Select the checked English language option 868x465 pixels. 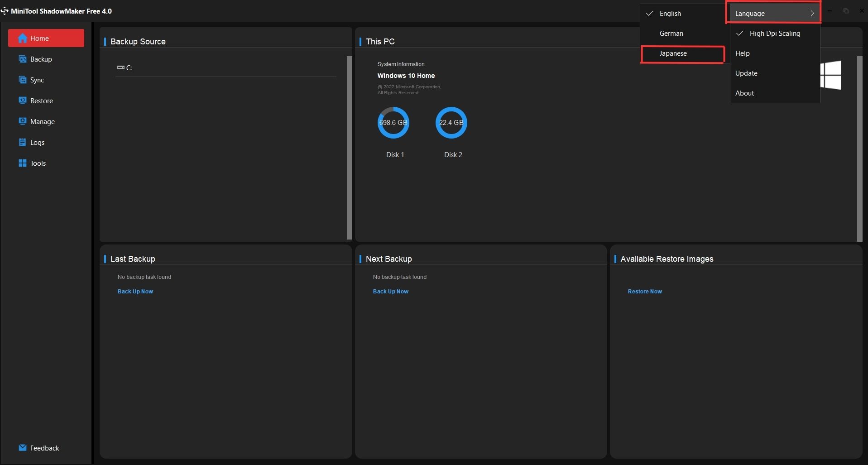click(x=670, y=14)
